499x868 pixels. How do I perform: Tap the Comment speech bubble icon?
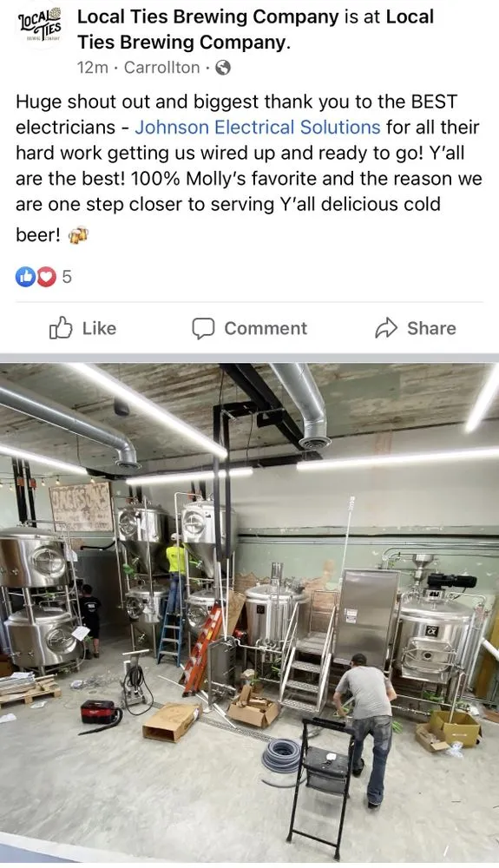pyautogui.click(x=203, y=328)
